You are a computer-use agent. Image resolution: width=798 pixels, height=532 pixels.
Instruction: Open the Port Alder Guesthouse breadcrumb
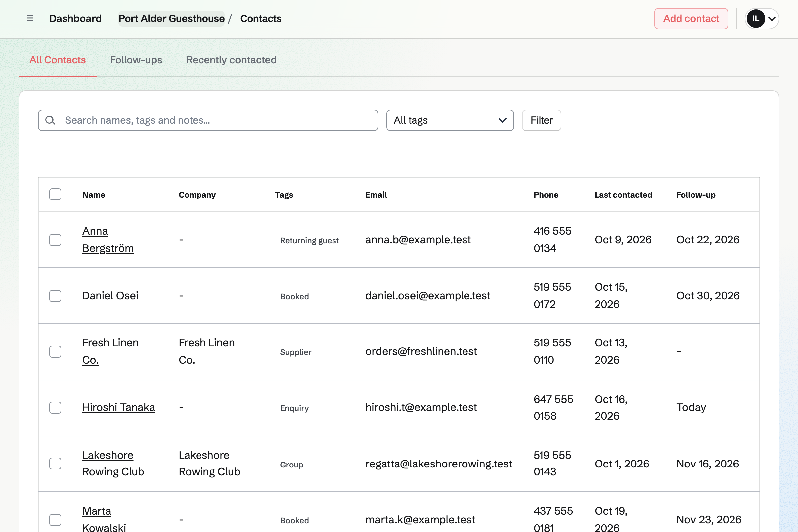tap(171, 18)
